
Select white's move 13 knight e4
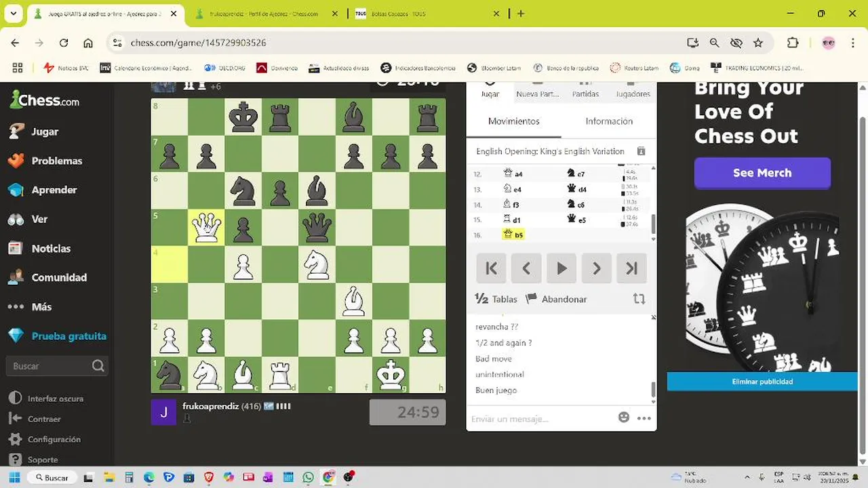tap(513, 189)
